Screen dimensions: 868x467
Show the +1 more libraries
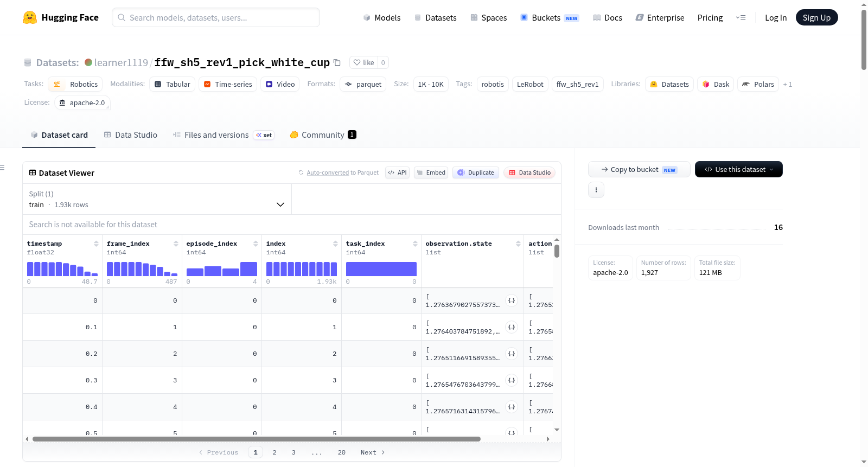point(788,84)
